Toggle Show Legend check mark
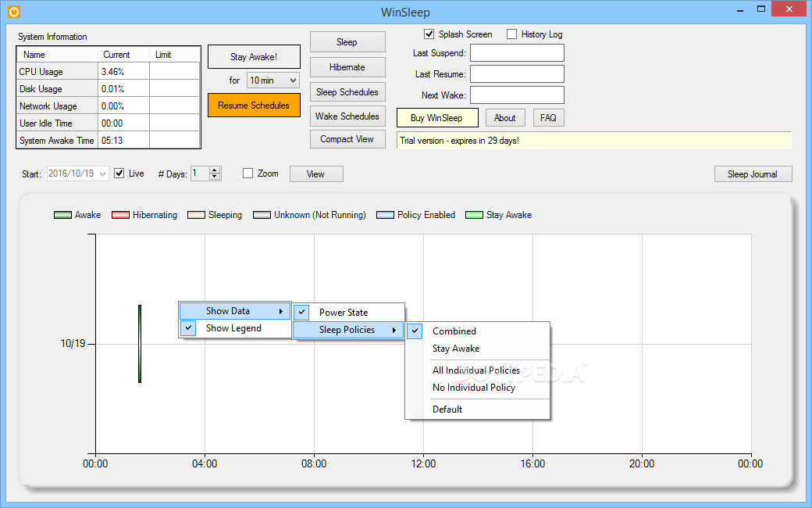Screen dimensions: 812x508 (188, 328)
